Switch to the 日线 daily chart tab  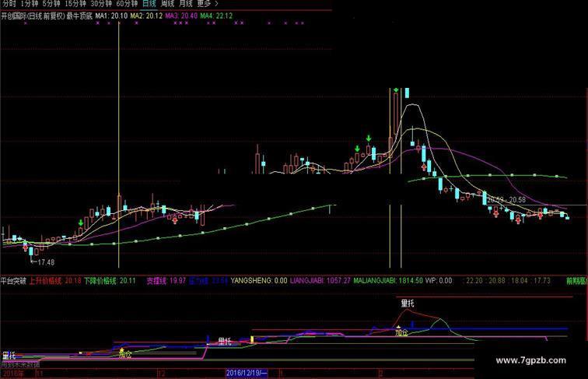149,4
